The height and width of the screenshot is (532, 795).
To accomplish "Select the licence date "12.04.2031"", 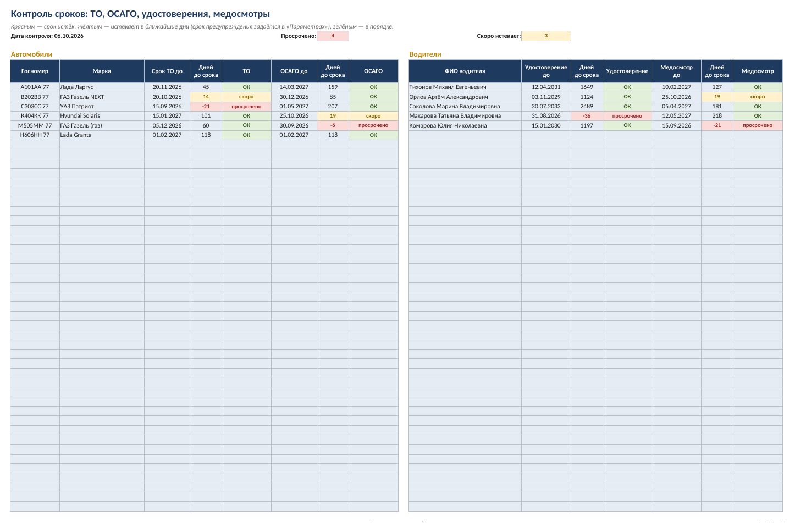I will 546,87.
